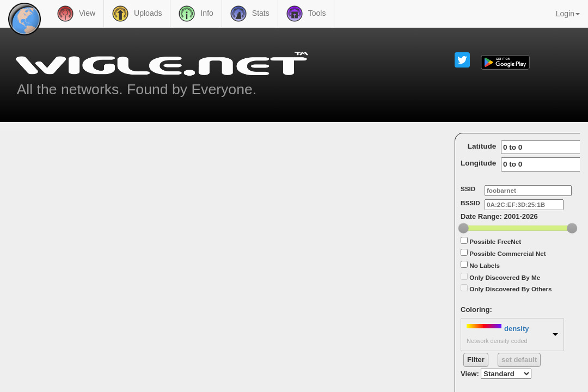The image size is (588, 392).
Task: Click the green Info icon
Action: (187, 14)
